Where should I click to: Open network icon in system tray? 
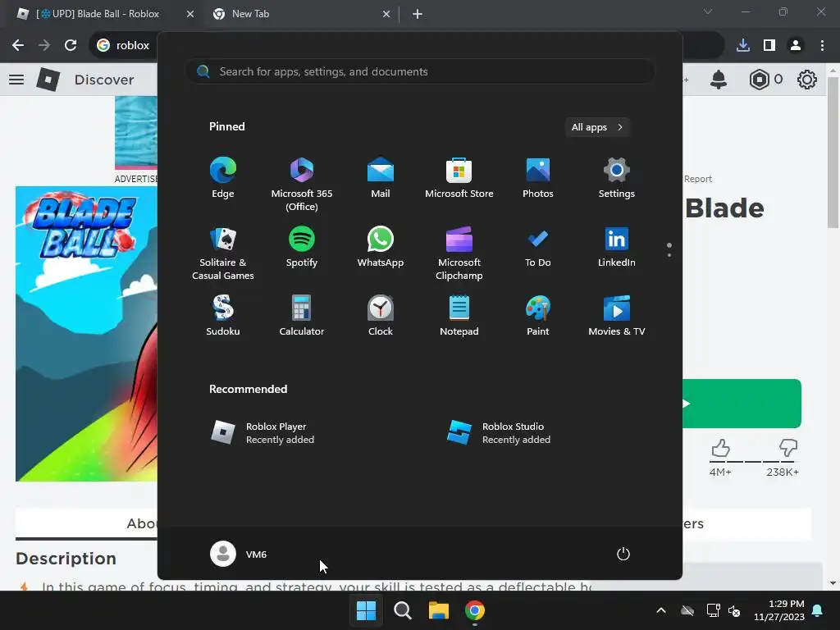click(x=713, y=610)
